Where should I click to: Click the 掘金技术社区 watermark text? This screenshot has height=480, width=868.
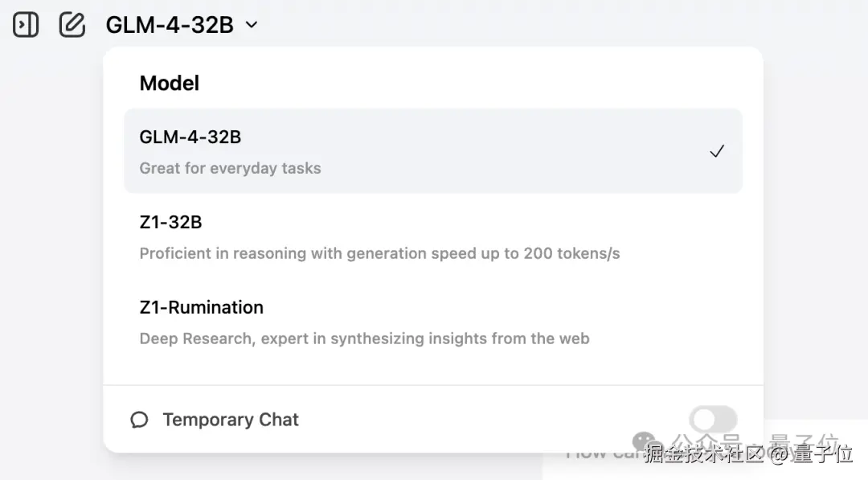pos(704,455)
